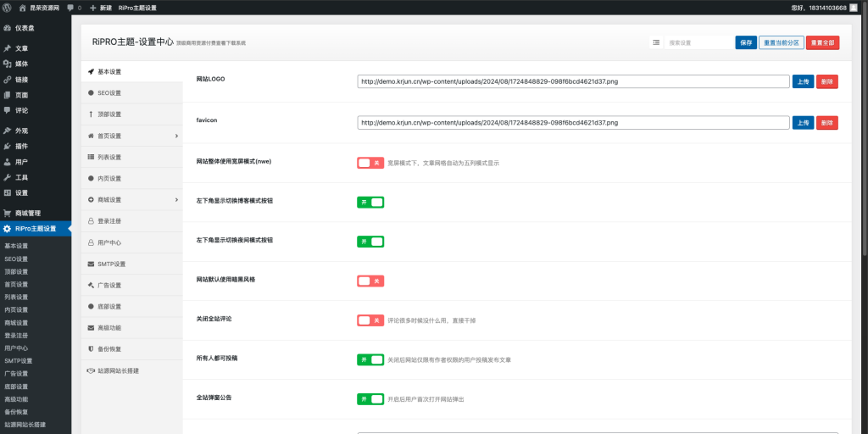868x434 pixels.
Task: Open 站源网站长搭建 in left admin submenu
Action: 25,425
